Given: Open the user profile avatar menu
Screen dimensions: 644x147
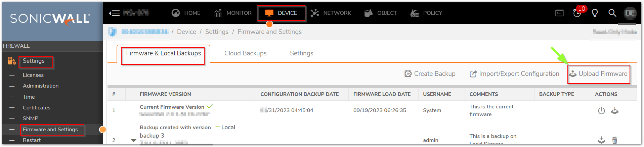Looking at the screenshot, I should tap(630, 13).
